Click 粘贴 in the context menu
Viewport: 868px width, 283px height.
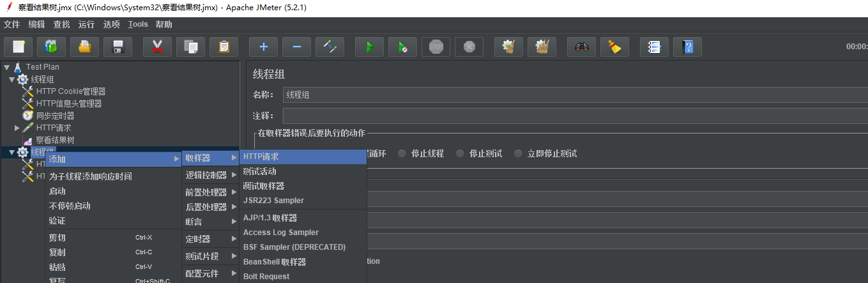point(113,267)
